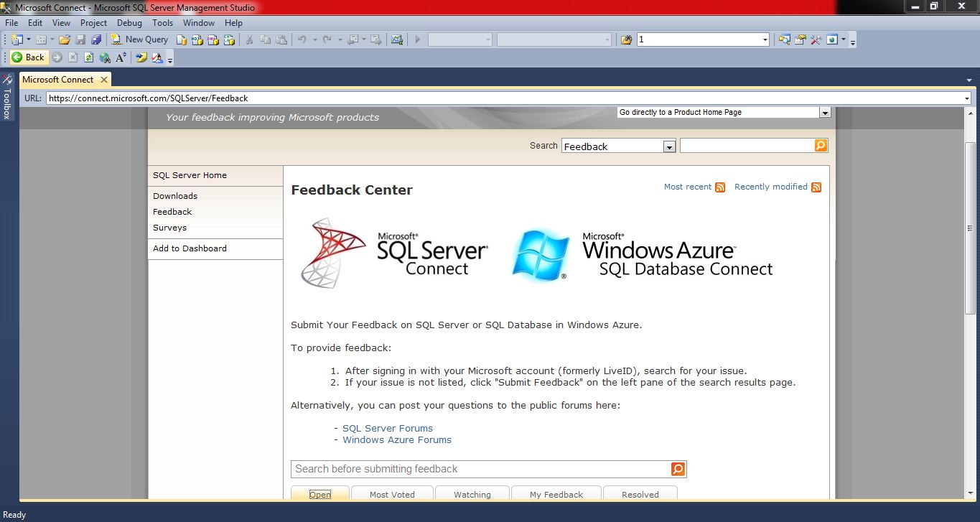980x522 pixels.
Task: Expand the standard toolbar options overflow
Action: (853, 42)
